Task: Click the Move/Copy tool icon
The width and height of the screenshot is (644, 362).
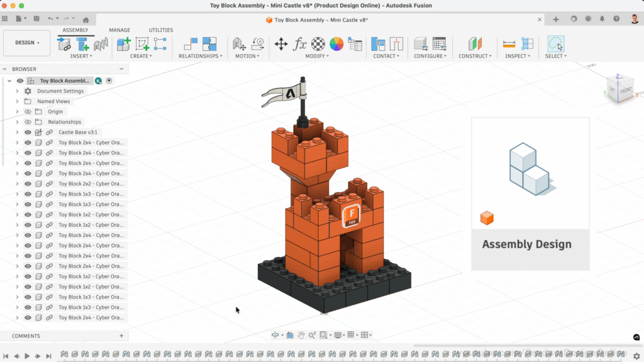Action: pyautogui.click(x=281, y=44)
